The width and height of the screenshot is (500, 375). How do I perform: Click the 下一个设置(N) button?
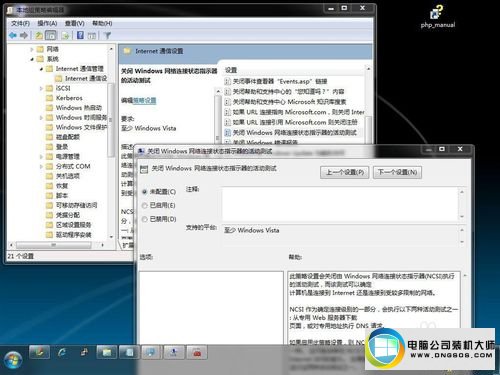(397, 172)
